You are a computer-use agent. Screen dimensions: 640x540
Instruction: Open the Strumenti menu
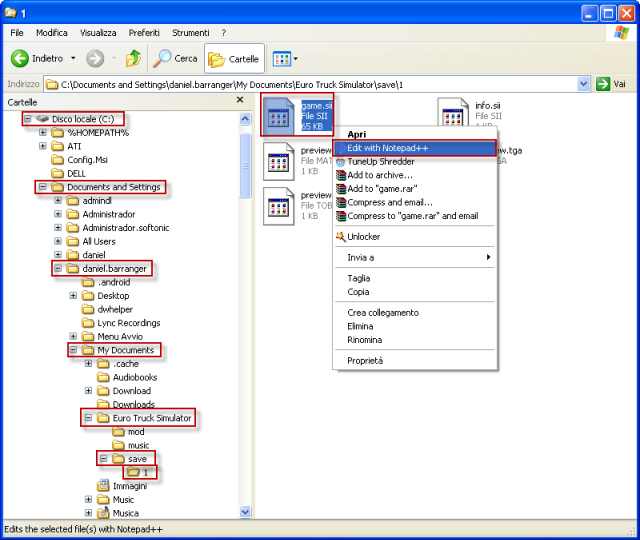(x=190, y=33)
